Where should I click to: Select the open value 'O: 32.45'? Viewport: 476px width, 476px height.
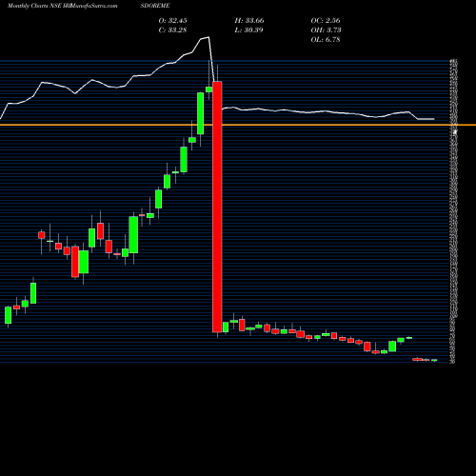(x=172, y=20)
